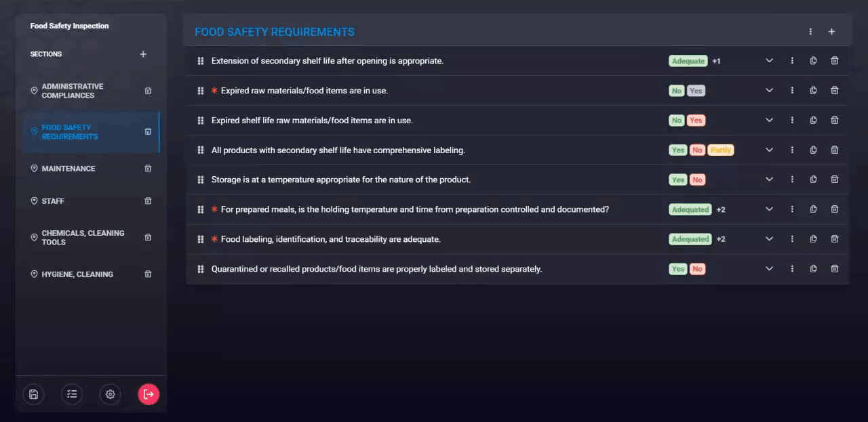This screenshot has height=422, width=868.
Task: Add a question using the header plus icon
Action: (831, 32)
